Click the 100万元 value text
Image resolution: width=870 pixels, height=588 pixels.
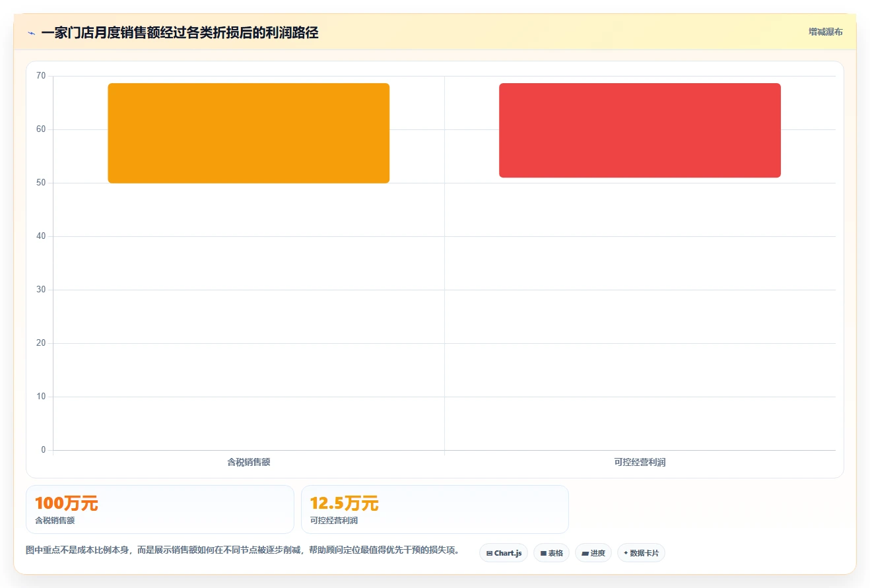pyautogui.click(x=66, y=504)
